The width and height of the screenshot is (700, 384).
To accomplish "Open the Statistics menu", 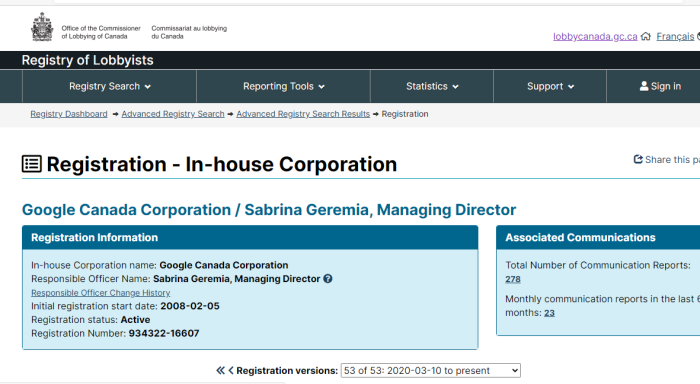I will pos(432,86).
